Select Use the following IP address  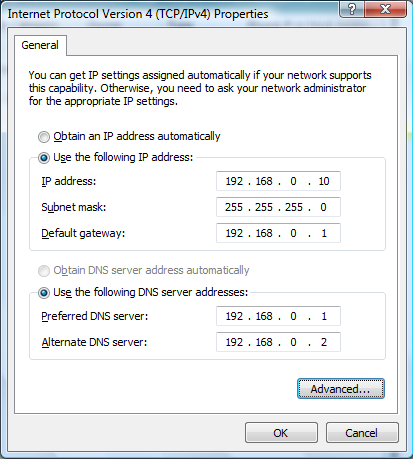pos(44,158)
